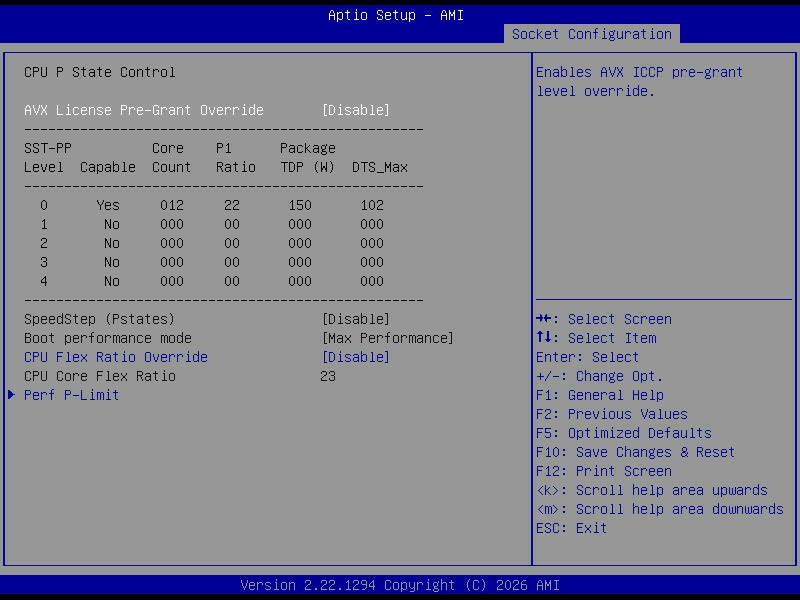Click DTS_Max value 102

372,205
